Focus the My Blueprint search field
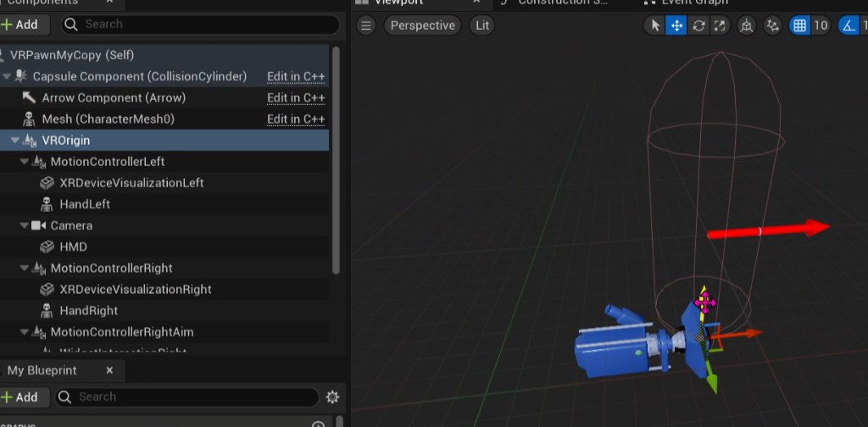868x427 pixels. click(187, 397)
